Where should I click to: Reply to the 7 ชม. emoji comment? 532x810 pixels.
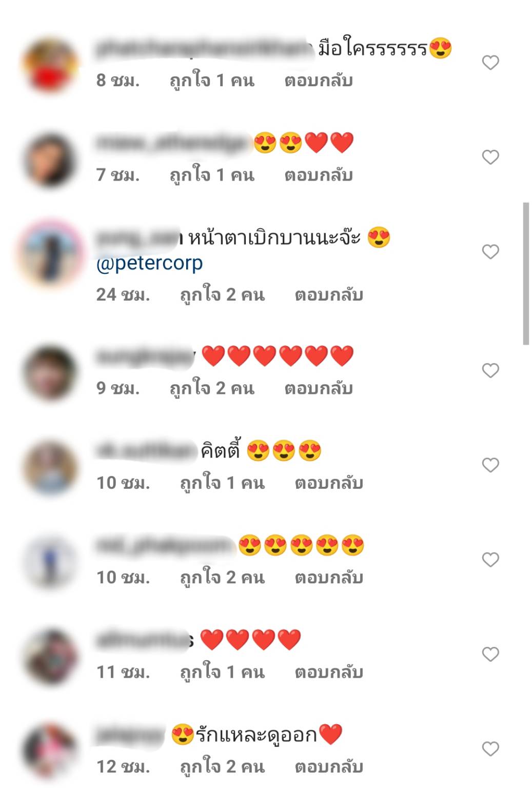click(319, 175)
